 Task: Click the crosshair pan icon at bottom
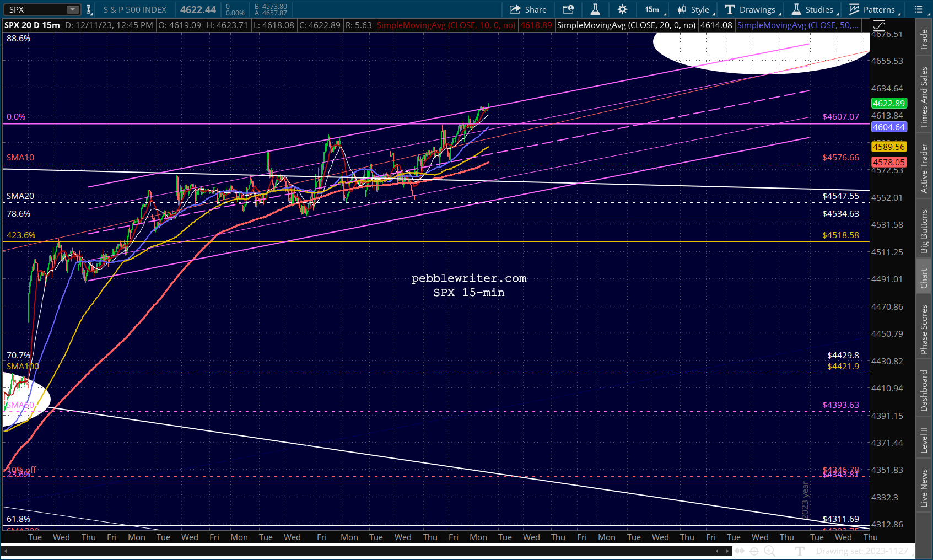(x=754, y=551)
